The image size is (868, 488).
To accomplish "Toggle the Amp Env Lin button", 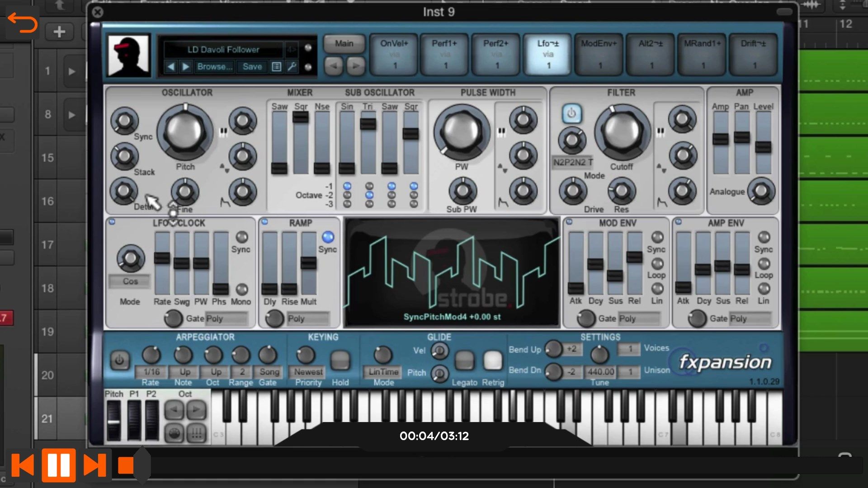I will (764, 288).
